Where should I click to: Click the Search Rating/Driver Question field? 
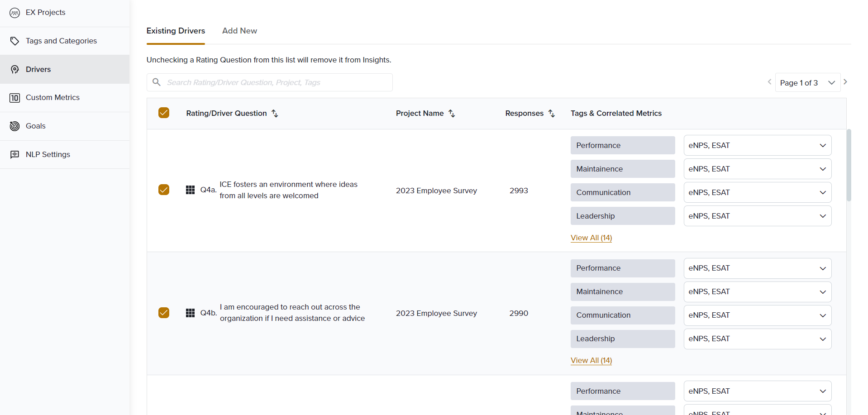[276, 82]
